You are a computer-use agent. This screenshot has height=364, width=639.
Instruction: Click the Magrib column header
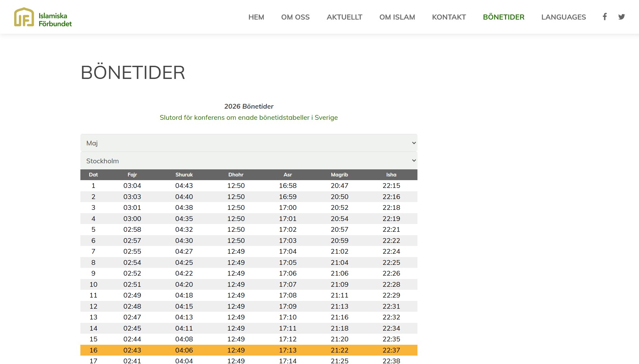pos(339,175)
